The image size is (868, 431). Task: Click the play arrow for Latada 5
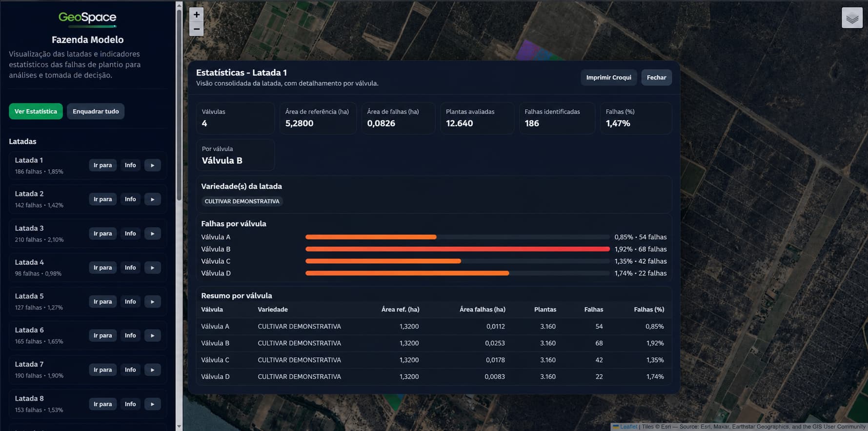[153, 302]
